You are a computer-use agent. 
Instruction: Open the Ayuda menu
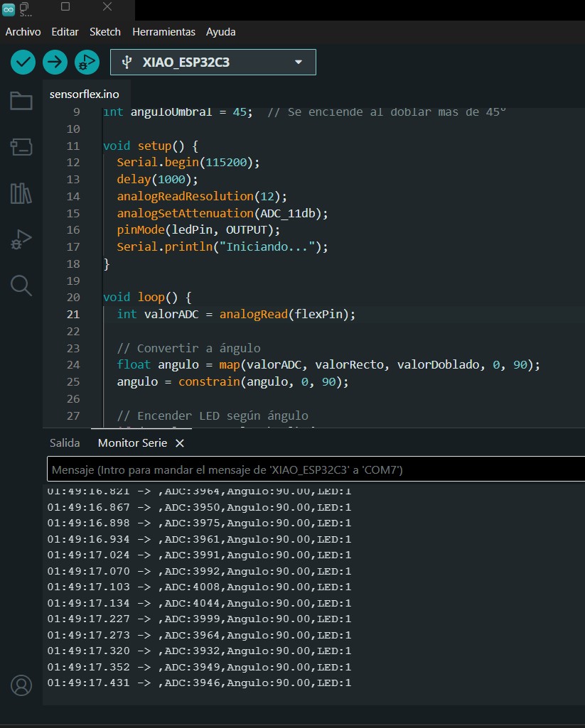[x=221, y=32]
